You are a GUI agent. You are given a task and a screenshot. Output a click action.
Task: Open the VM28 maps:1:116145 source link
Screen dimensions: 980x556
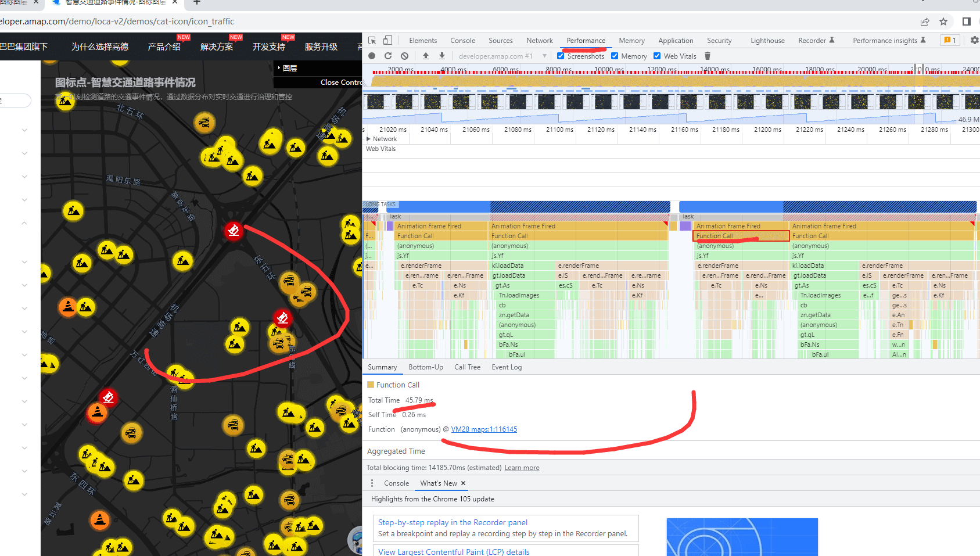(x=484, y=429)
